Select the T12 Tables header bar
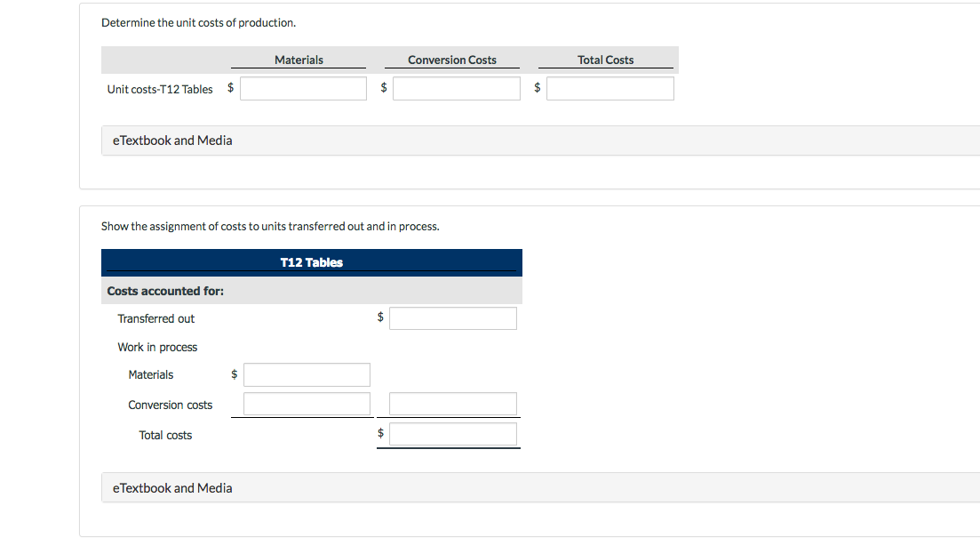 coord(311,261)
